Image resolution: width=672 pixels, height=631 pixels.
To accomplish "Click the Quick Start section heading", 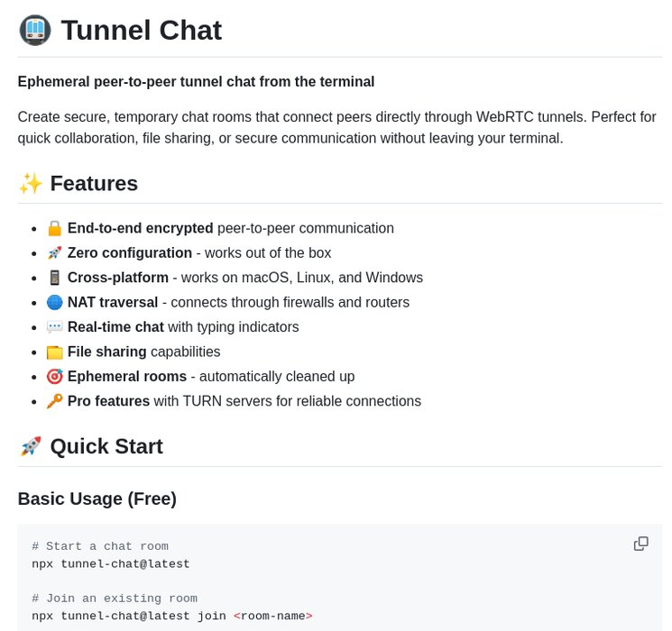I will tap(106, 446).
